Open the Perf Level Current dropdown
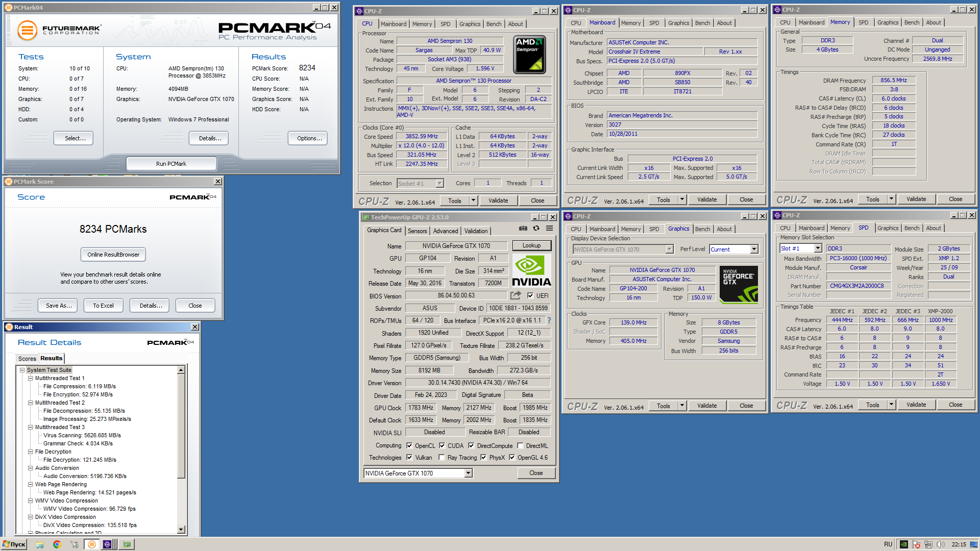This screenshot has height=551, width=980. (x=754, y=249)
